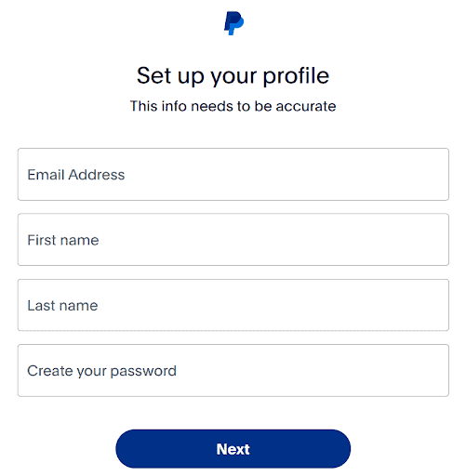Select the blue PayPal P emblem
Viewport: 466px width, 476px height.
(233, 23)
